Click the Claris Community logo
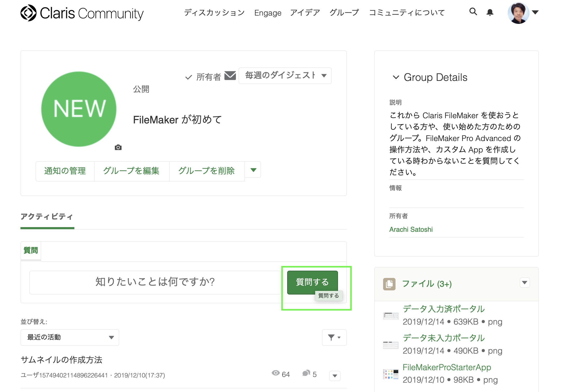This screenshot has width=564, height=392. click(x=82, y=13)
